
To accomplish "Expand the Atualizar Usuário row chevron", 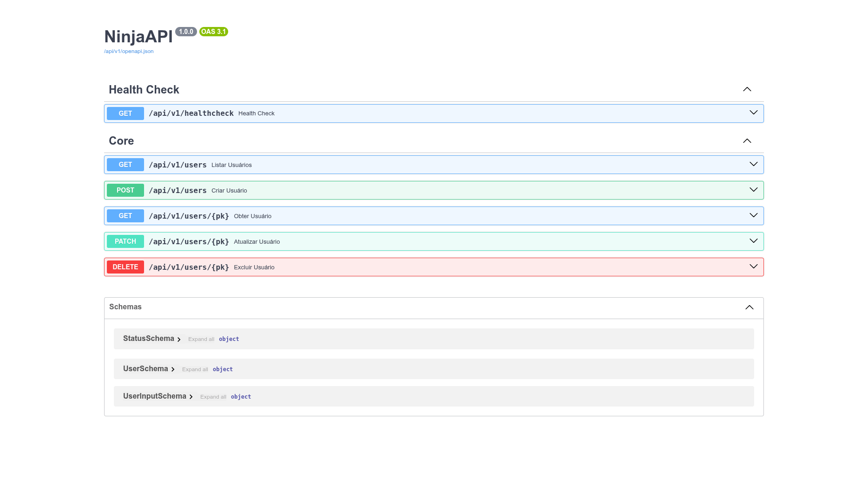I will pyautogui.click(x=754, y=241).
